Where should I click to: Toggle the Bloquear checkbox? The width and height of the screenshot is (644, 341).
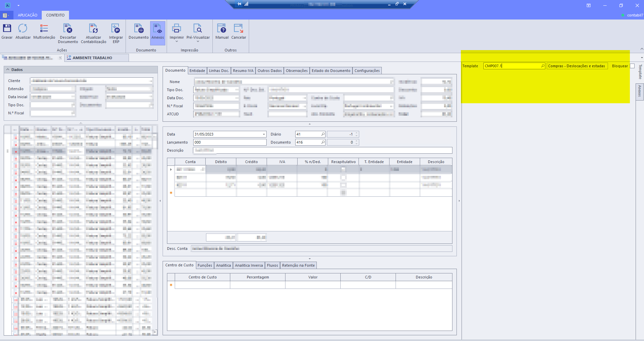tap(632, 66)
